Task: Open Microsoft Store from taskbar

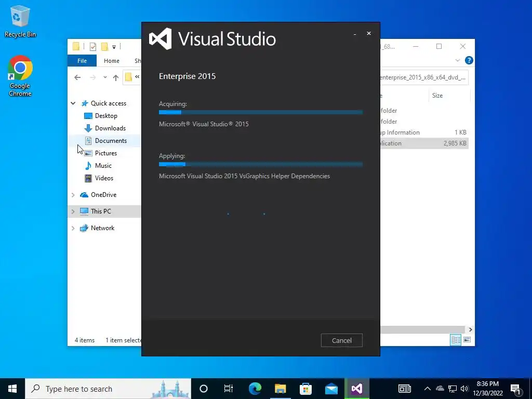Action: tap(305, 389)
